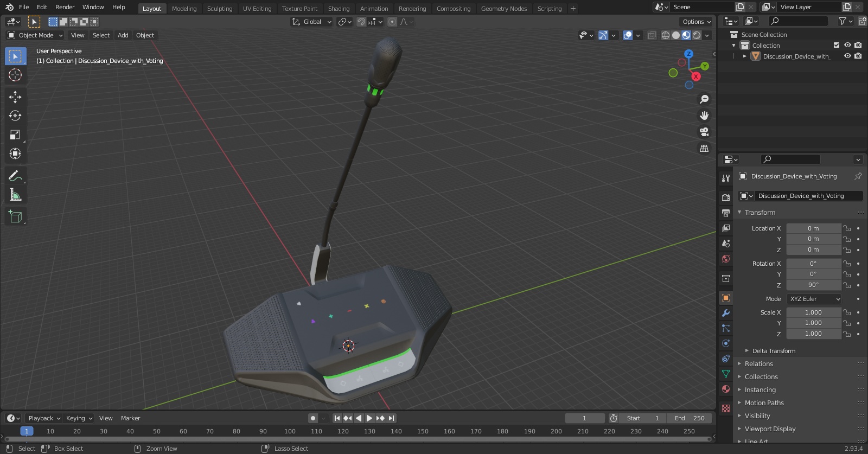Select the Transform tool

coord(15,154)
